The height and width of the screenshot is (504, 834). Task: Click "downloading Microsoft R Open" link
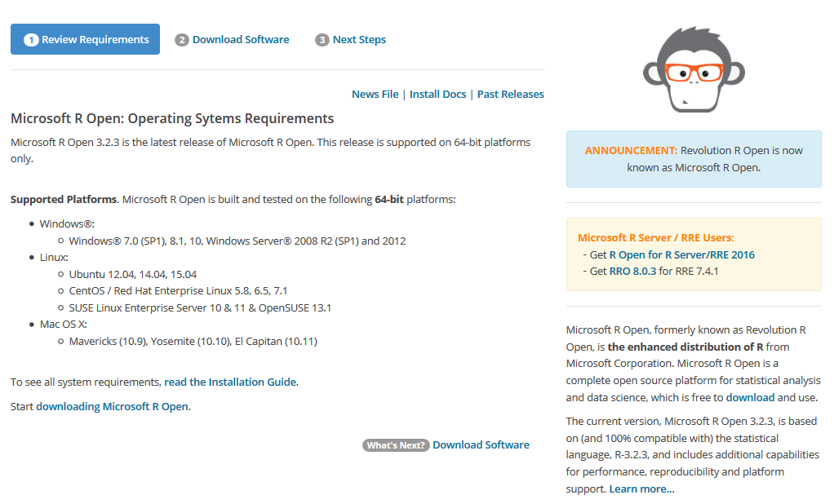pyautogui.click(x=113, y=406)
